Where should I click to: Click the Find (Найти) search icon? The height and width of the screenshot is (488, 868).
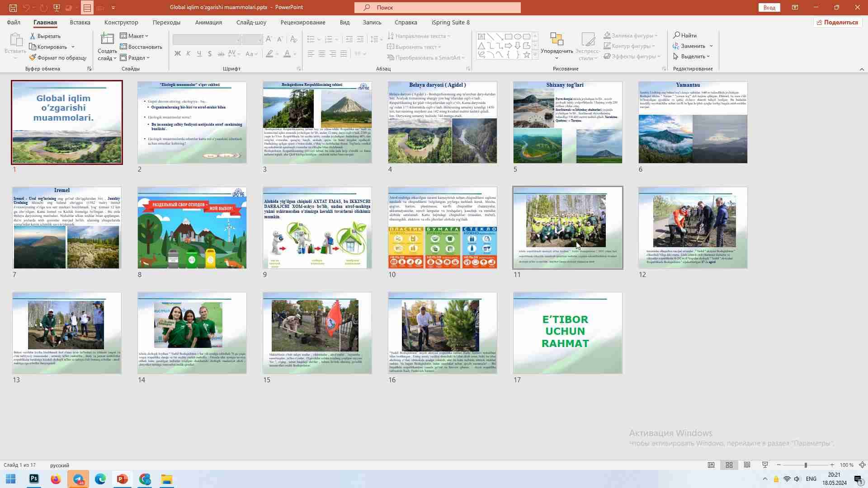coord(677,35)
